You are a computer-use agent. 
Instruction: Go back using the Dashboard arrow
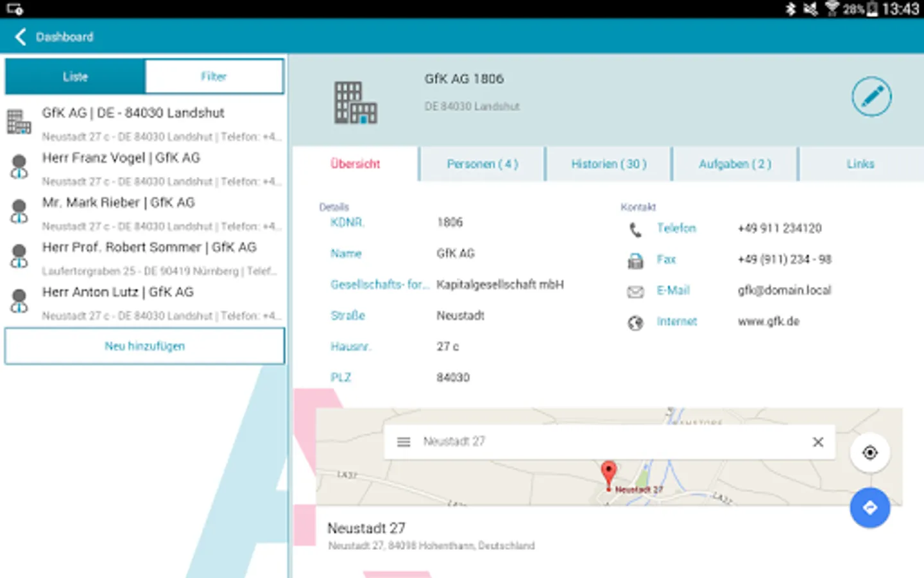click(21, 37)
